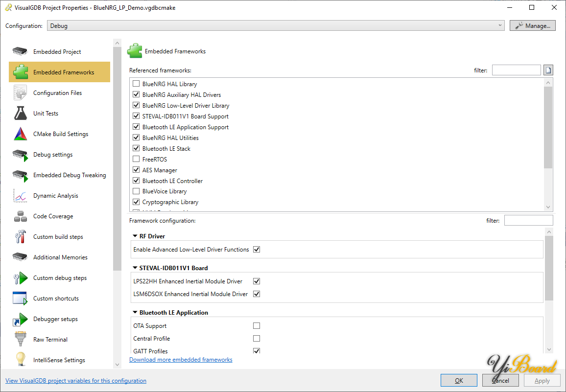Enable OTA Support checkbox
The image size is (566, 392).
coord(257,325)
